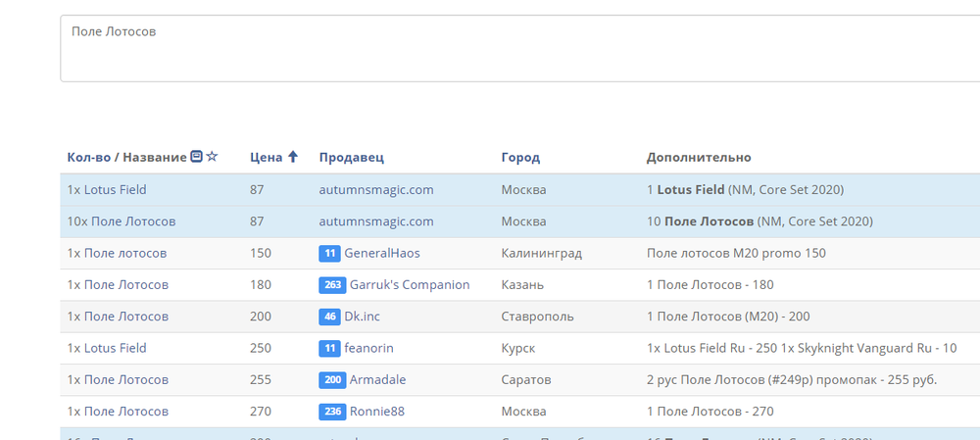Screen dimensions: 980x440
Task: Open the Armadale seller profile
Action: click(x=377, y=380)
